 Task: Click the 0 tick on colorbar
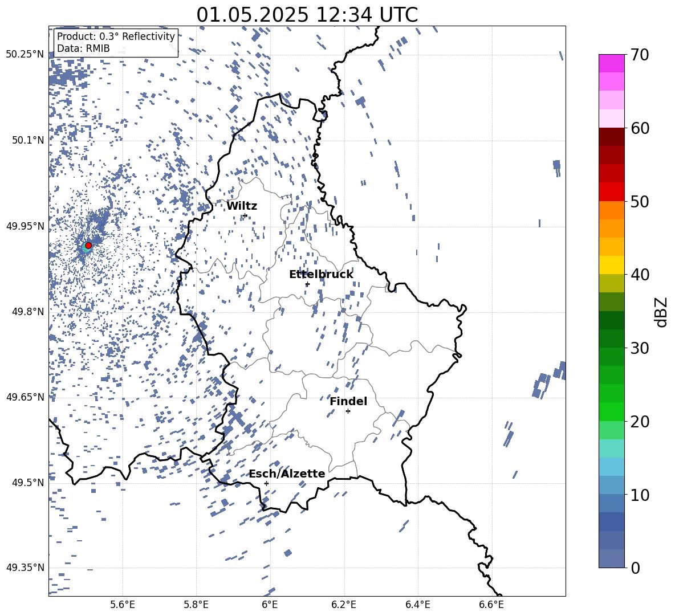[635, 568]
